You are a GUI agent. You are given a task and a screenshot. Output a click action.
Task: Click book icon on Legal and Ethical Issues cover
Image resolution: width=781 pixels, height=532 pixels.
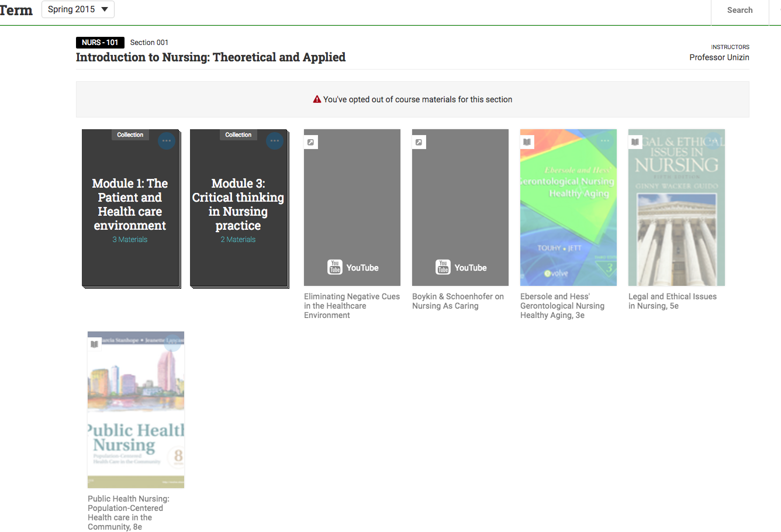pyautogui.click(x=635, y=142)
